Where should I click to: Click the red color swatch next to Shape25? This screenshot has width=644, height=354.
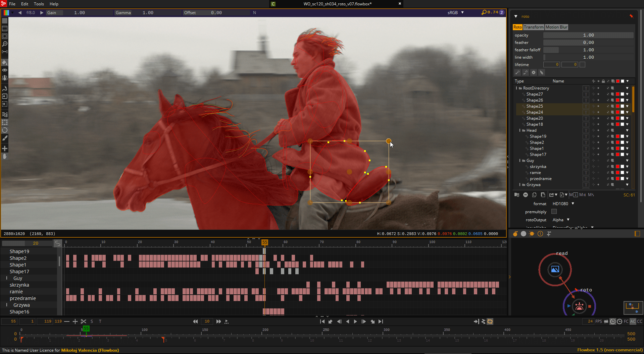tap(617, 106)
